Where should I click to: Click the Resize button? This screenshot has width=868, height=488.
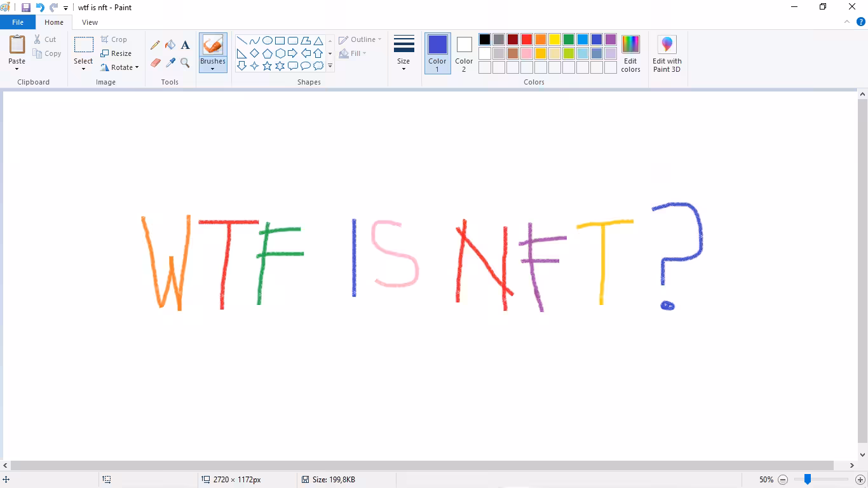coord(116,53)
